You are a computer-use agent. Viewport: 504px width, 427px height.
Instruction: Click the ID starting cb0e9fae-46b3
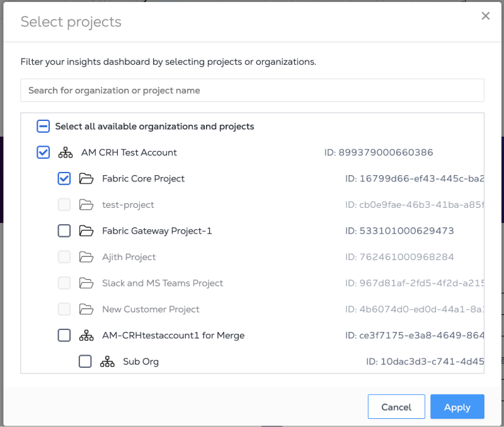(x=415, y=205)
